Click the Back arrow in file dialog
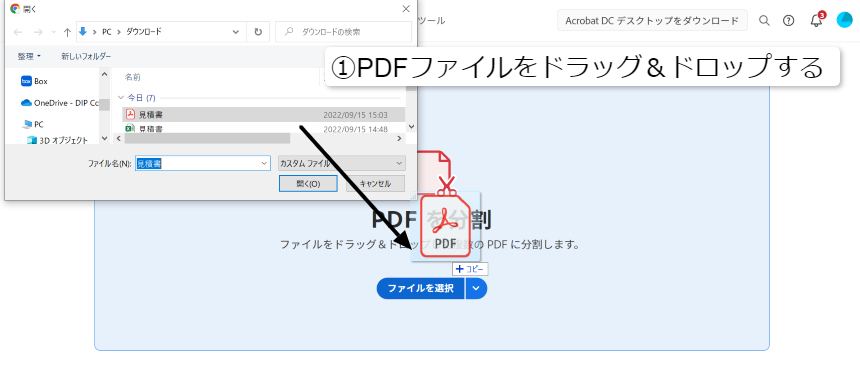 tap(18, 32)
